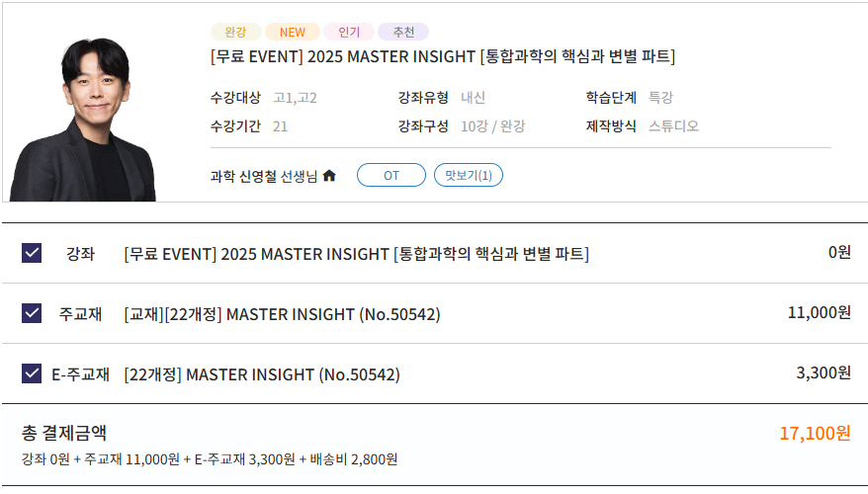Select the 추천 recommended badge
Viewport: 868px width, 494px height.
pyautogui.click(x=403, y=32)
